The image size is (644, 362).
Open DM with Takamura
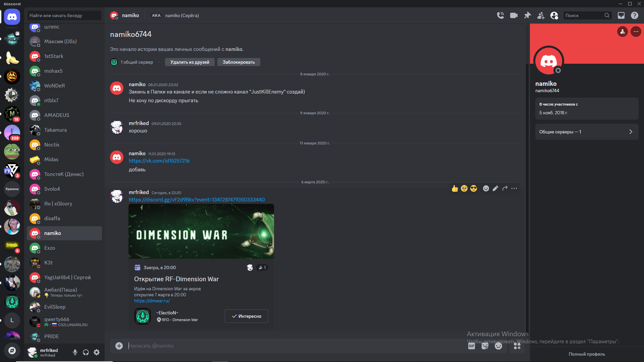[64, 130]
